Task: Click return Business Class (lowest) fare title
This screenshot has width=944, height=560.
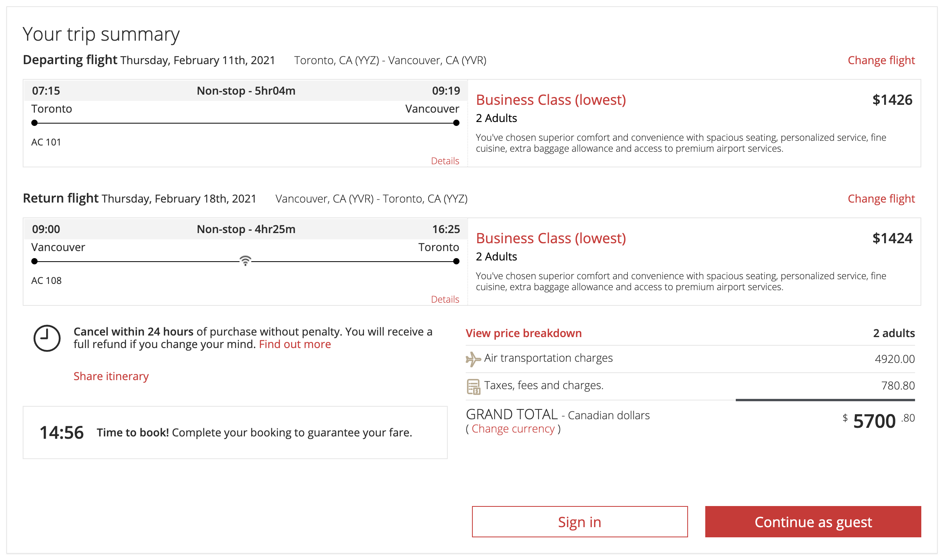Action: (x=551, y=239)
